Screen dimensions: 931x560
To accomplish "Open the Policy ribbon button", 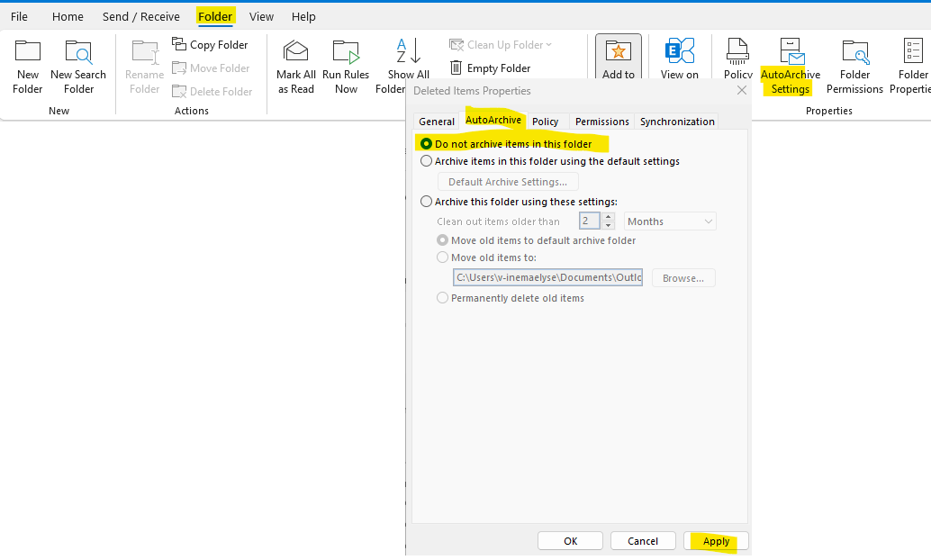I will tap(737, 58).
